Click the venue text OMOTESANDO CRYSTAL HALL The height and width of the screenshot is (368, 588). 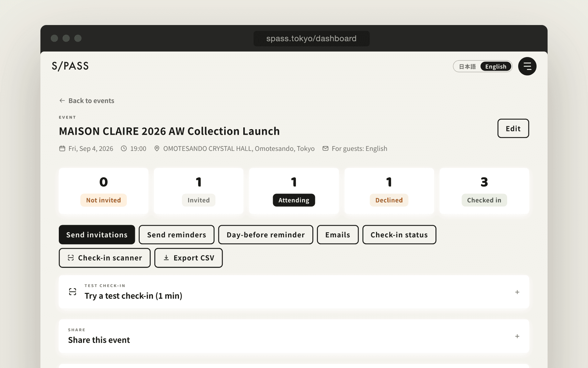click(x=239, y=148)
